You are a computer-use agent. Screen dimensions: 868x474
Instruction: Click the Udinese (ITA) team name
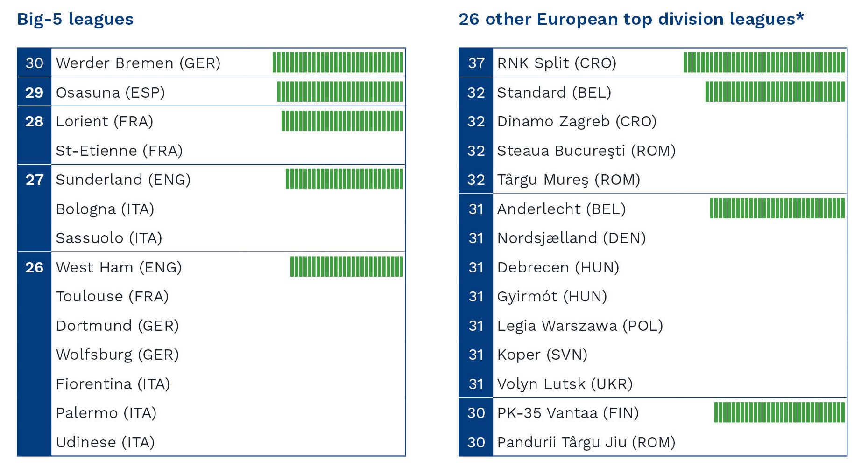pos(105,442)
